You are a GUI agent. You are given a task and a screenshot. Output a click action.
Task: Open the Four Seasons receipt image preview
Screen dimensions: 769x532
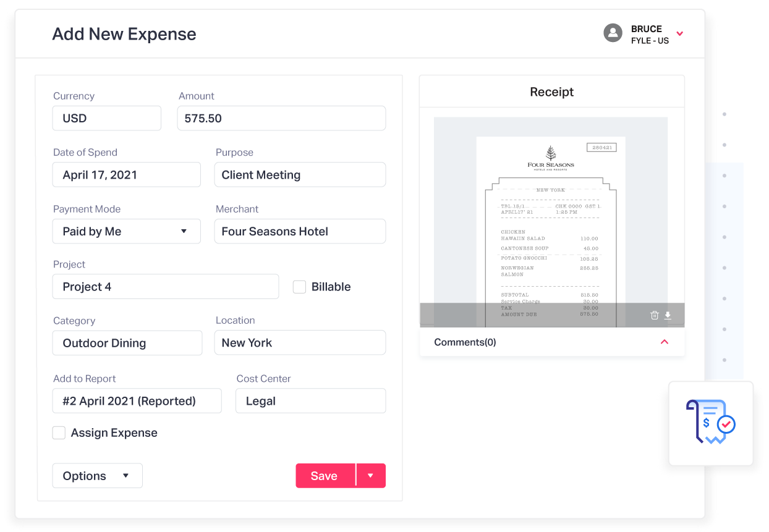(x=551, y=222)
